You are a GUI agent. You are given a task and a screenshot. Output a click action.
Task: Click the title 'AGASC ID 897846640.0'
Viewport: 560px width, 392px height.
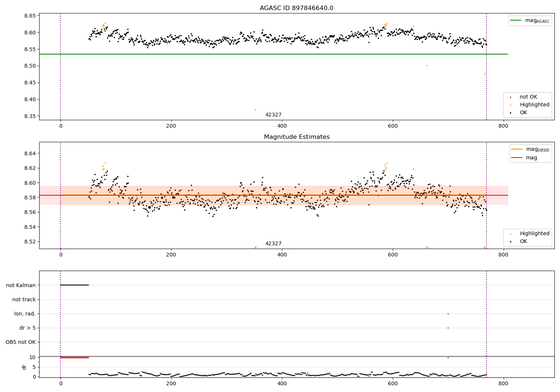296,8
